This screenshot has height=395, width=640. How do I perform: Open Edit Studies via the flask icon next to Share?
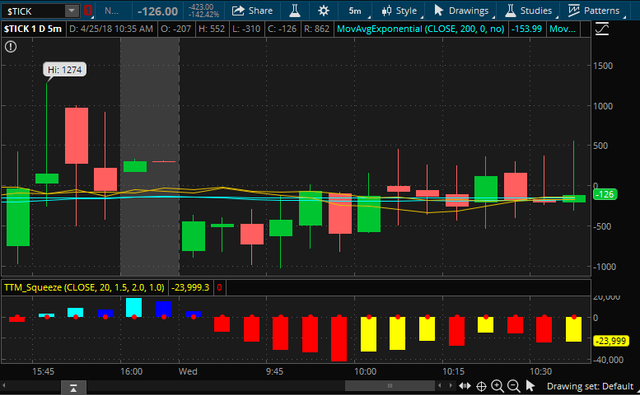tap(295, 11)
